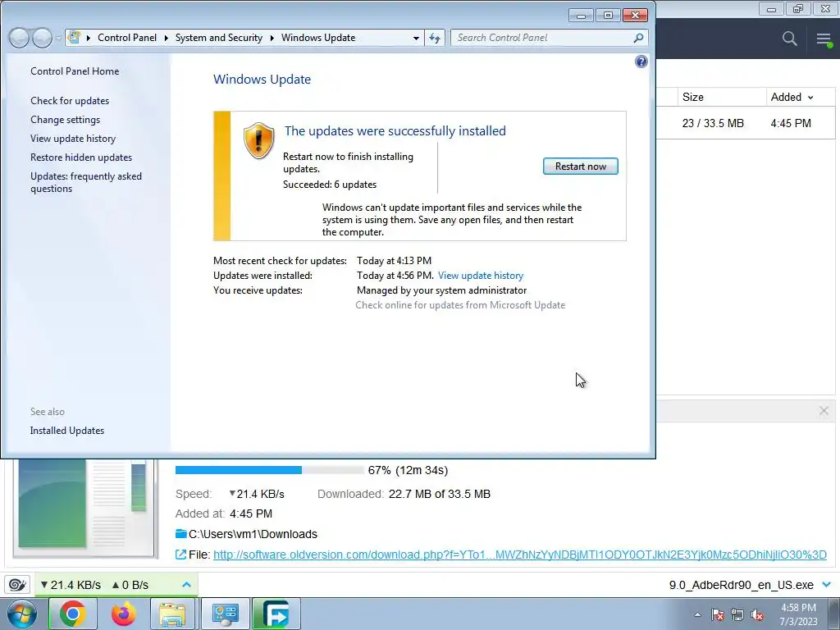Click the Show desktop strip
The width and height of the screenshot is (840, 630).
(x=835, y=614)
